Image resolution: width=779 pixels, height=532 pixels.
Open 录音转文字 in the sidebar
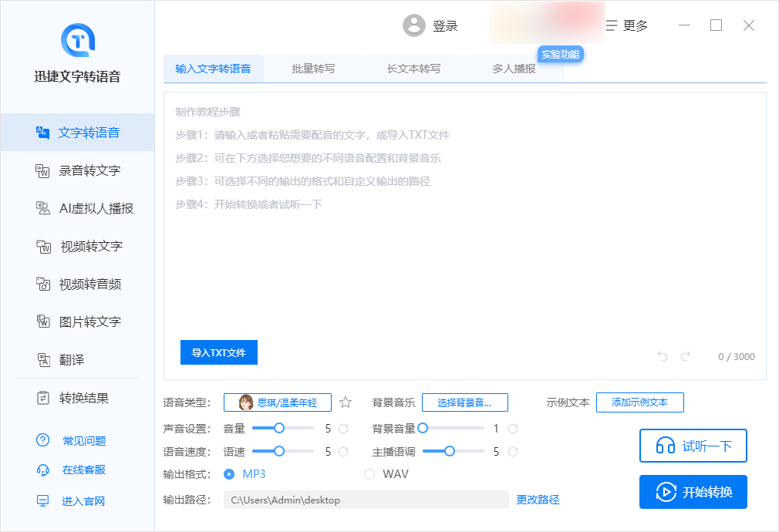click(x=77, y=171)
